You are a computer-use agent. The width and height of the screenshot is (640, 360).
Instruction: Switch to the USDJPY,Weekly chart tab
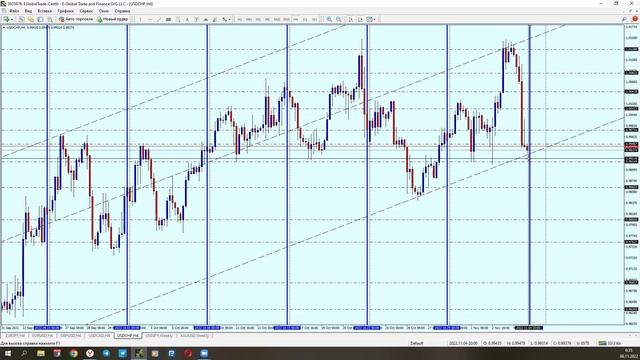pos(159,336)
